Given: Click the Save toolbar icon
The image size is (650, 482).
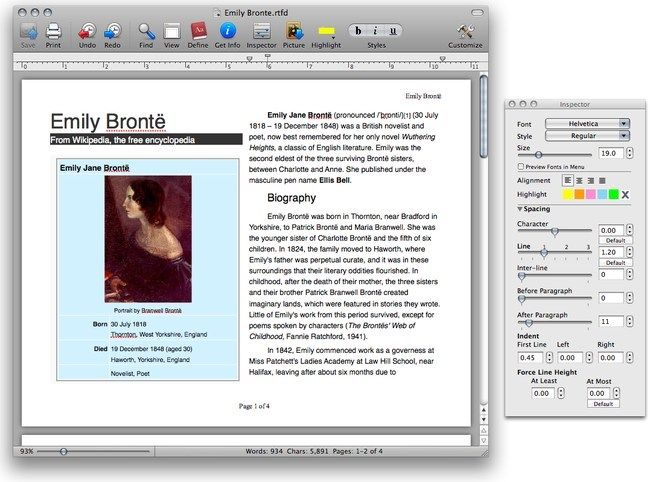Looking at the screenshot, I should point(28,31).
